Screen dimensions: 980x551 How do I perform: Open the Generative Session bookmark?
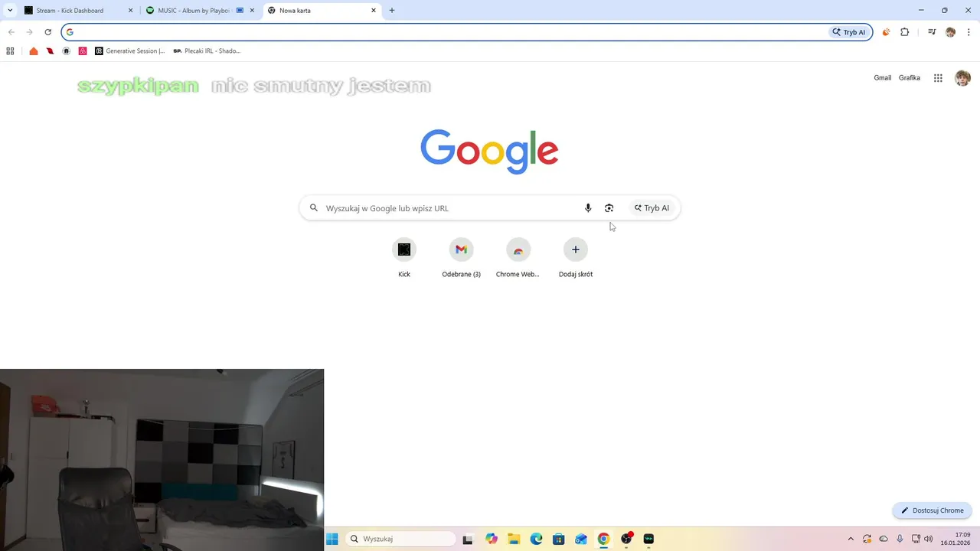(130, 51)
